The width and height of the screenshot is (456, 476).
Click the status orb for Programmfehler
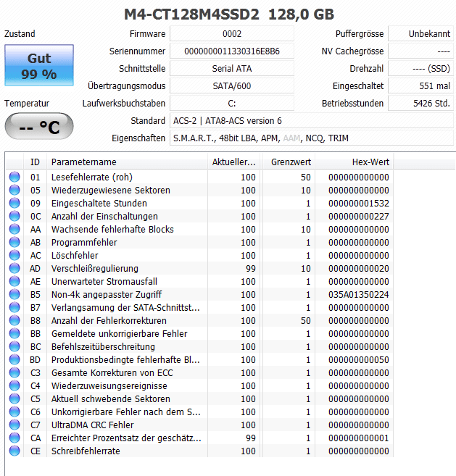(x=14, y=242)
